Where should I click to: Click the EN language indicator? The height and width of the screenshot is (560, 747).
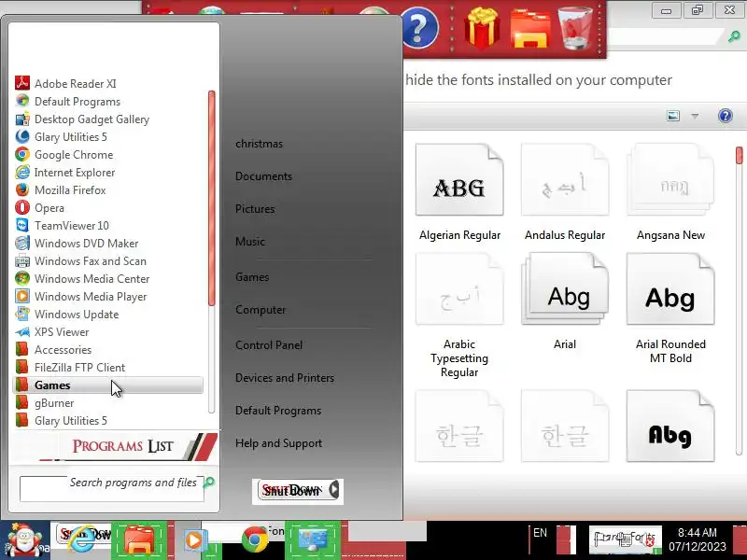click(x=540, y=533)
